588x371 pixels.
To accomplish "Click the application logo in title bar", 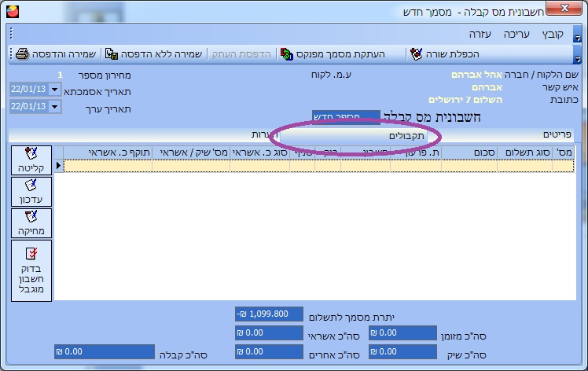I will click(13, 12).
